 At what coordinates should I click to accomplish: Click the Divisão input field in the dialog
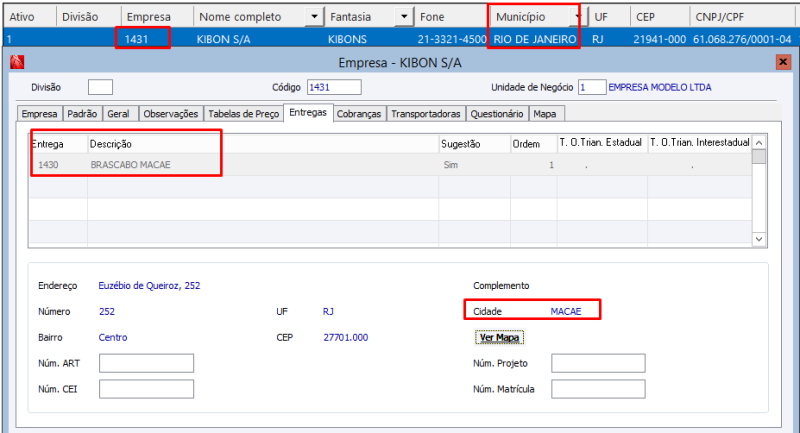[x=100, y=87]
